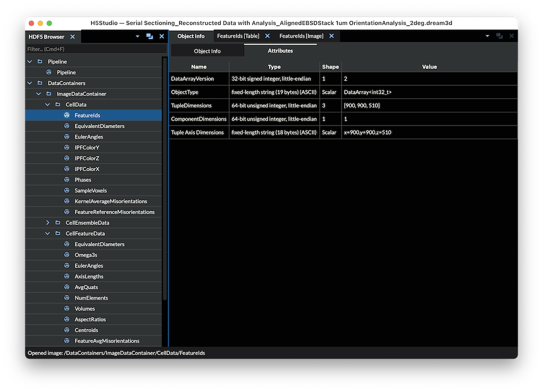Sort by the Type column header
Image resolution: width=543 pixels, height=392 pixels.
[274, 67]
